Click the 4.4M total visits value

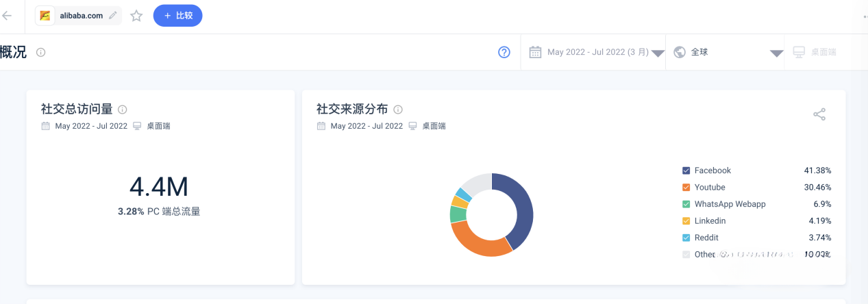(x=159, y=187)
